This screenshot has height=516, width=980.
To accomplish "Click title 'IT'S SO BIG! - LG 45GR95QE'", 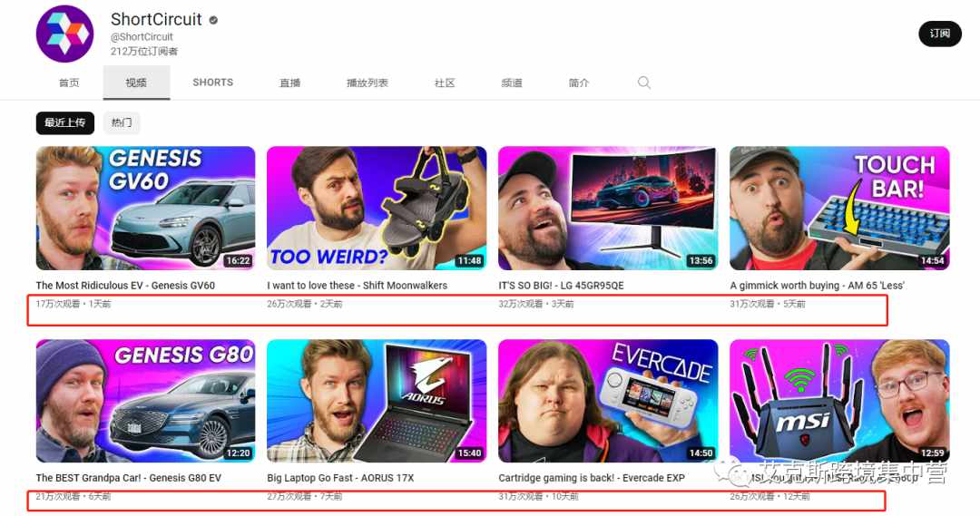I will click(562, 286).
